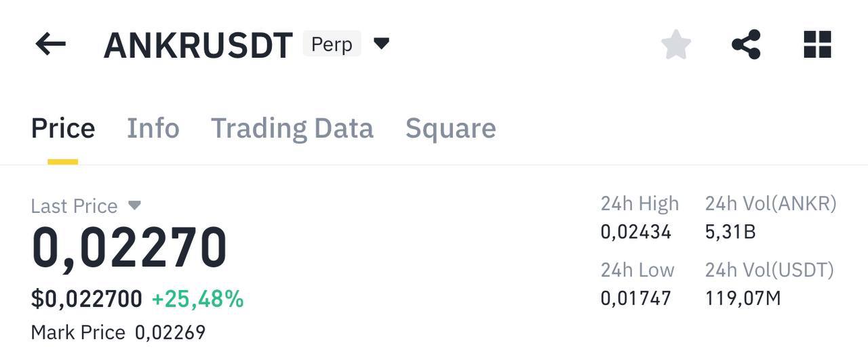Open the Last Price type dropdown
Viewport: 868px width, 364px height.
tap(134, 205)
